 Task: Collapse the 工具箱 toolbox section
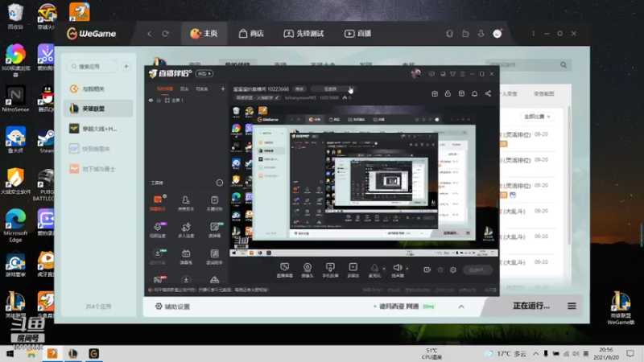(220, 183)
